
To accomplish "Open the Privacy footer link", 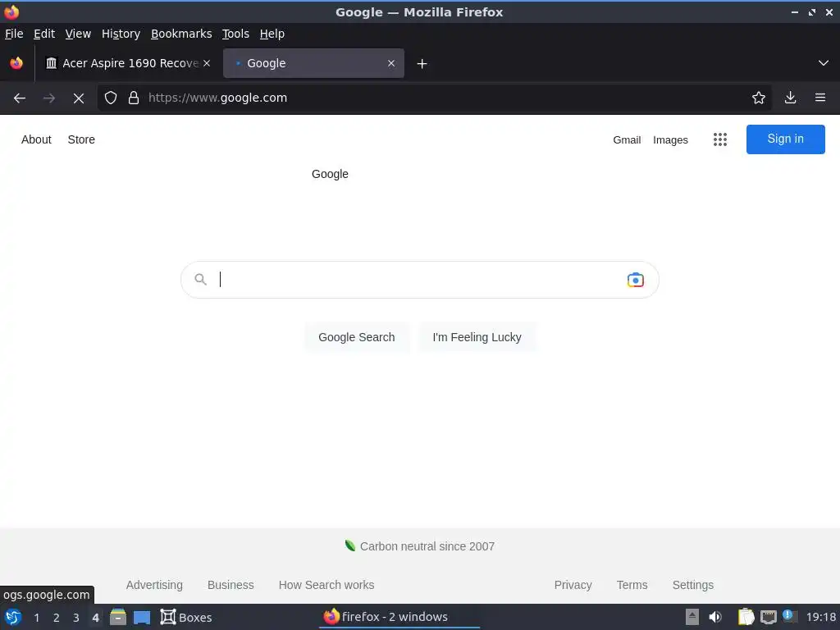I will (573, 585).
